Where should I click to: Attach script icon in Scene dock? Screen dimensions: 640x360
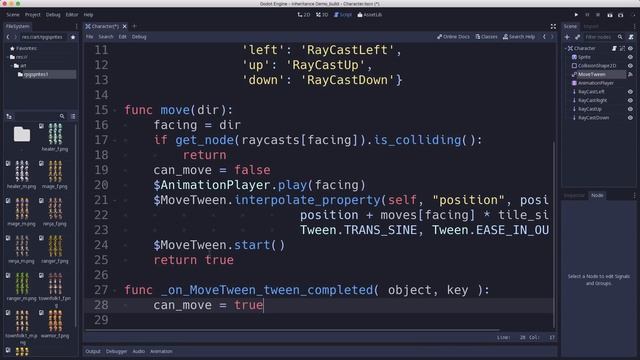click(631, 37)
